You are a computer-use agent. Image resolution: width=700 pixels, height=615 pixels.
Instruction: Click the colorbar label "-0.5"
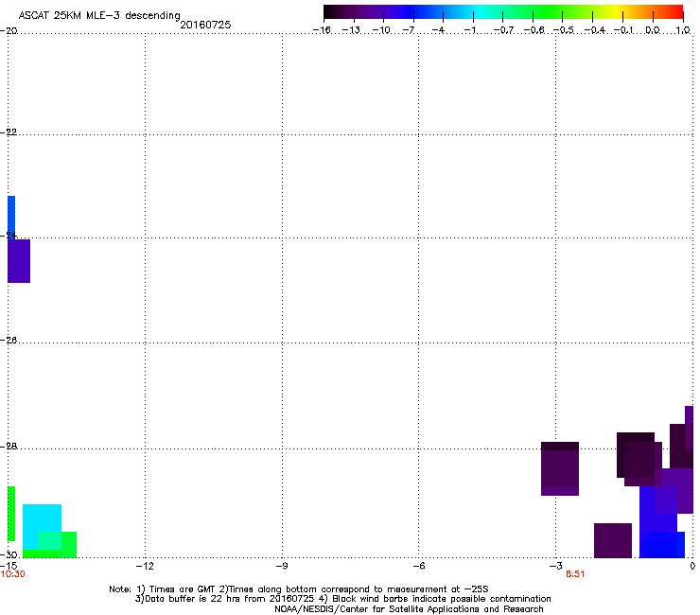pyautogui.click(x=563, y=30)
